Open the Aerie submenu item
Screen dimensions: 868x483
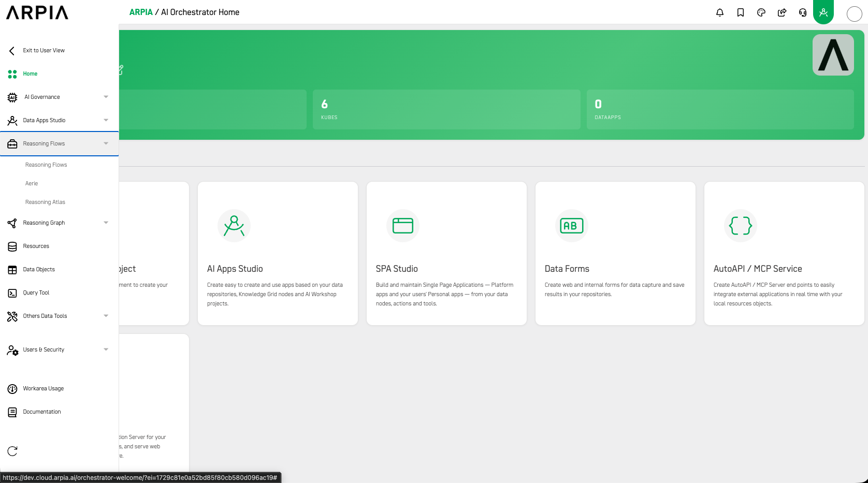tap(32, 184)
